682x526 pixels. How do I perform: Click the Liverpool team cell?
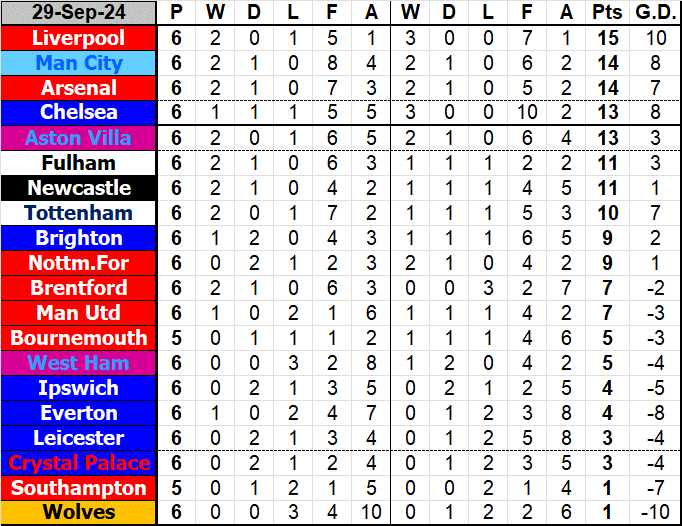[79, 38]
